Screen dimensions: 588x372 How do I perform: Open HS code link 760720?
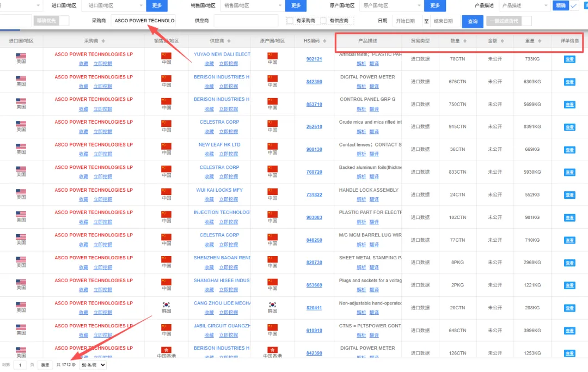click(x=314, y=172)
